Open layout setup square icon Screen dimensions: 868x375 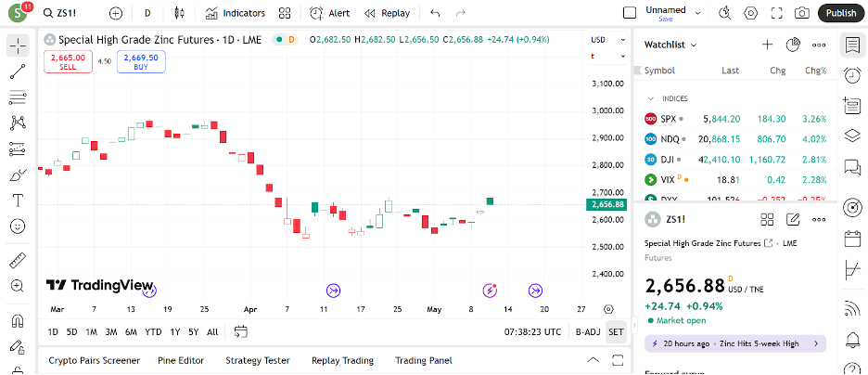pyautogui.click(x=630, y=13)
